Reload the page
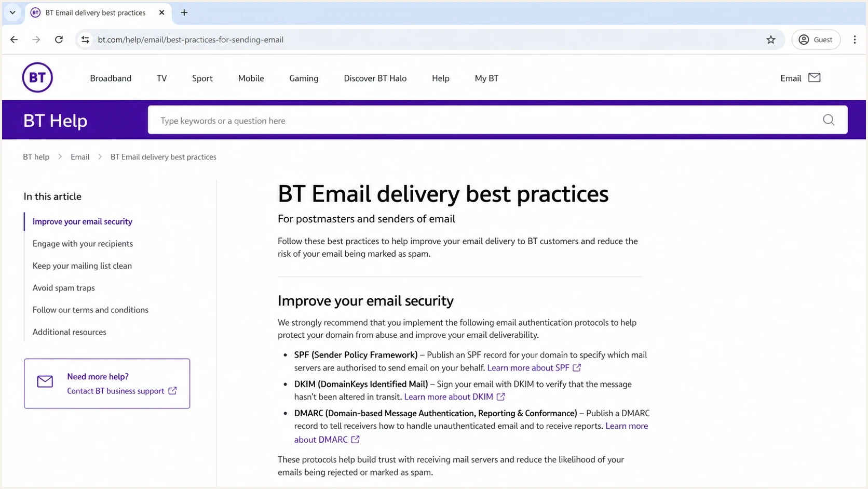Image resolution: width=868 pixels, height=489 pixels. (x=59, y=39)
